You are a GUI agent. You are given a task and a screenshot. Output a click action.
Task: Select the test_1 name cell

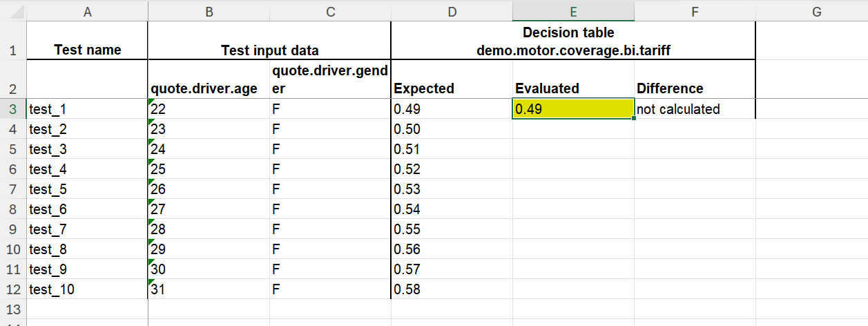pos(87,109)
